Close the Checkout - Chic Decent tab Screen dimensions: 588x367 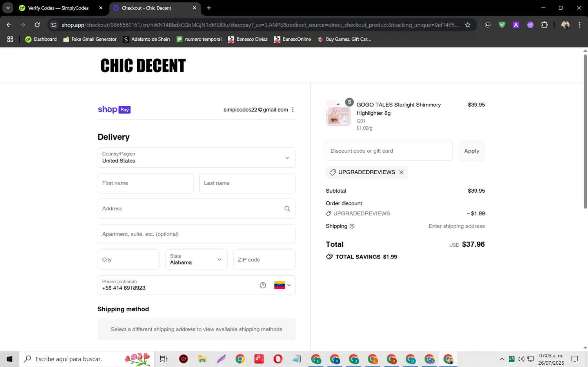(194, 8)
